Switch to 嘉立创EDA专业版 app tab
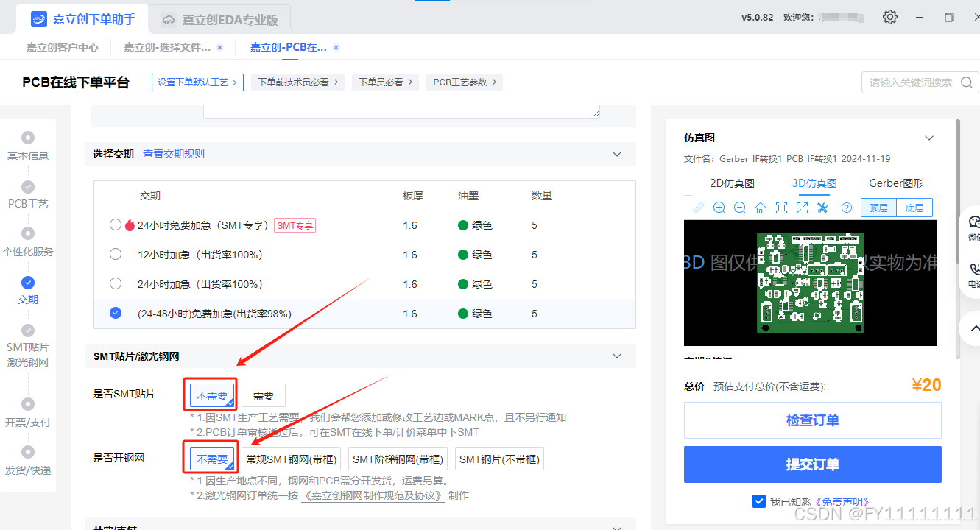 tap(219, 20)
